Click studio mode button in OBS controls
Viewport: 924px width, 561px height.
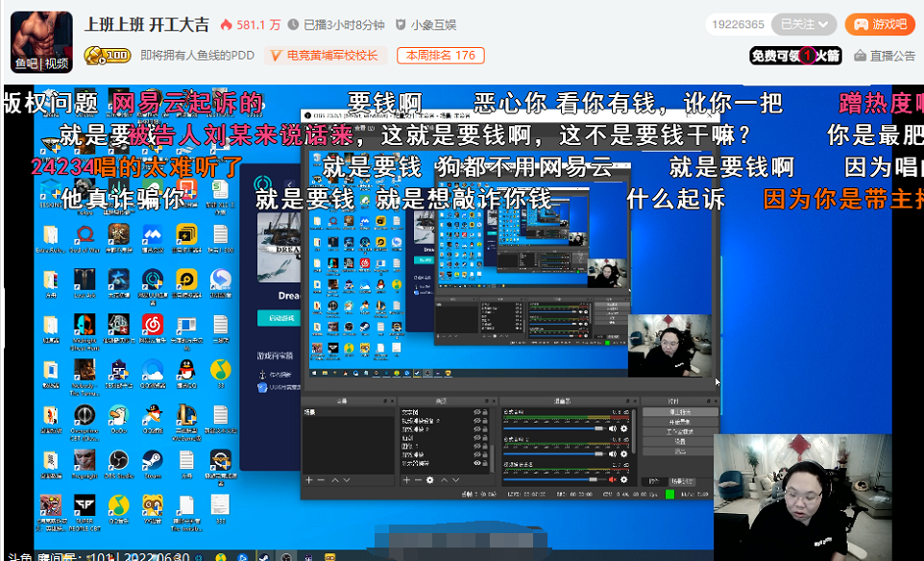[680, 432]
